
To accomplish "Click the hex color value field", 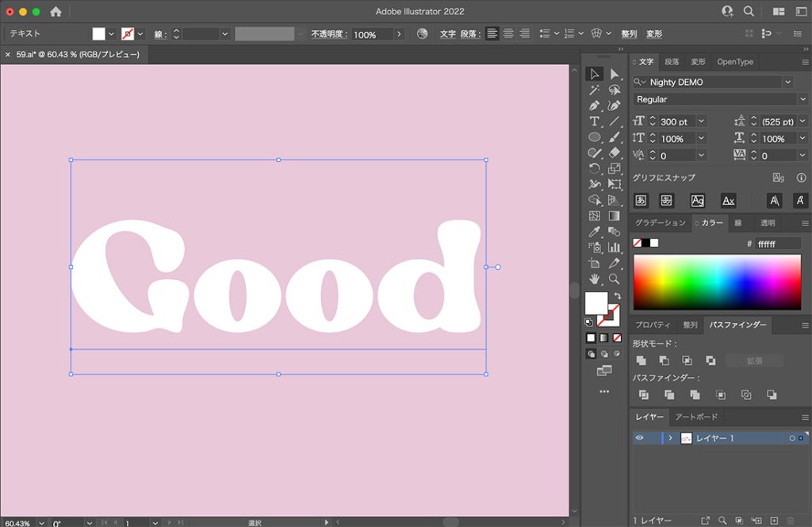I will (x=777, y=244).
